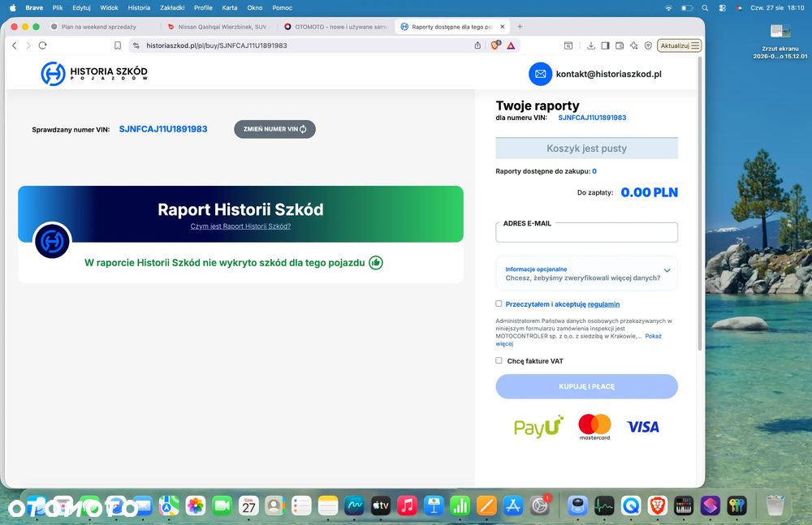Click the site settings icon beside the URL
Image resolution: width=812 pixels, height=525 pixels.
(136, 45)
